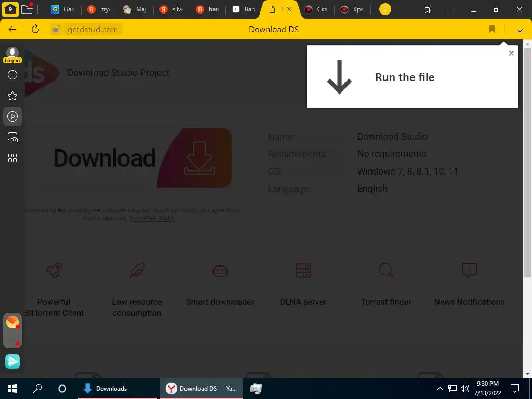Open the Downloads taskbar window
The height and width of the screenshot is (399, 532).
(x=118, y=389)
